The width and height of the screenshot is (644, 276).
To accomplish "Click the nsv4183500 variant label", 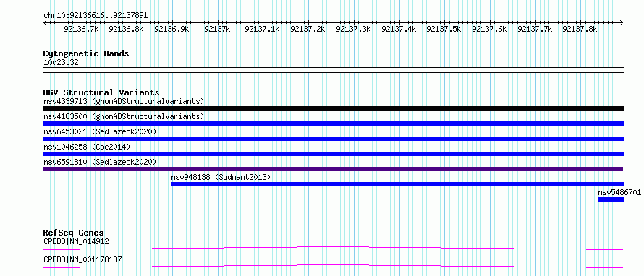I will pos(124,116).
